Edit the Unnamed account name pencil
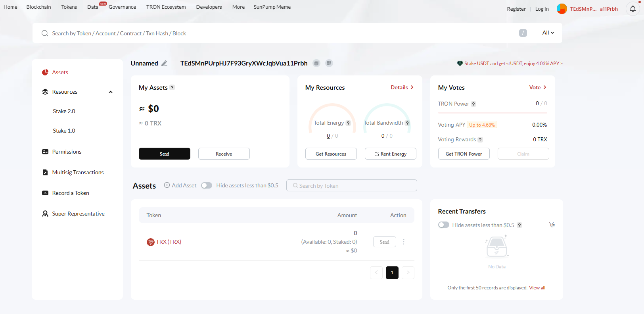This screenshot has width=644, height=314. point(164,63)
